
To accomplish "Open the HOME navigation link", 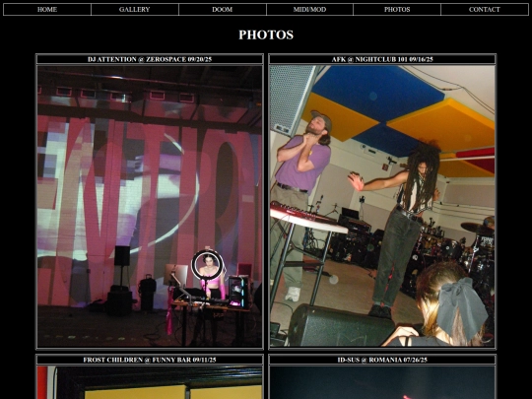I will [47, 10].
